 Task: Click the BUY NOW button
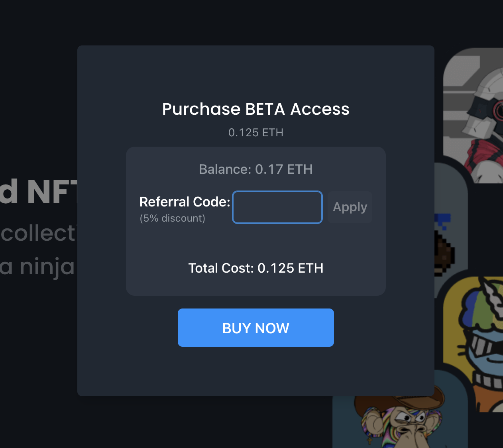point(255,327)
